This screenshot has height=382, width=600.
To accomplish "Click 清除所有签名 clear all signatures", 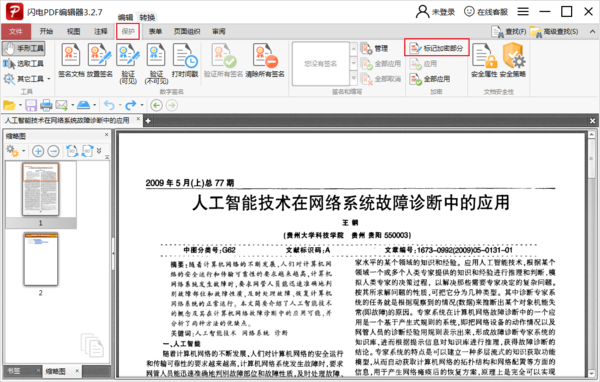I will [x=265, y=60].
